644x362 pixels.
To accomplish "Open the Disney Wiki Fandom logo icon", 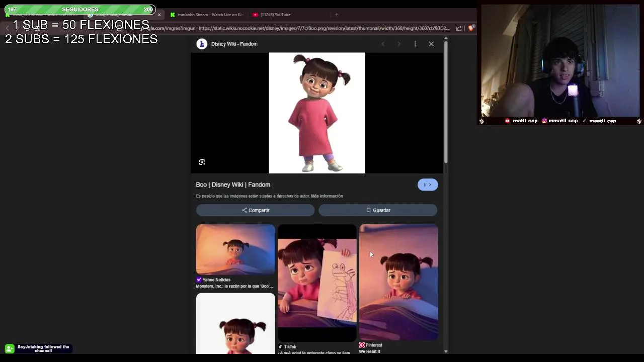I will point(202,44).
